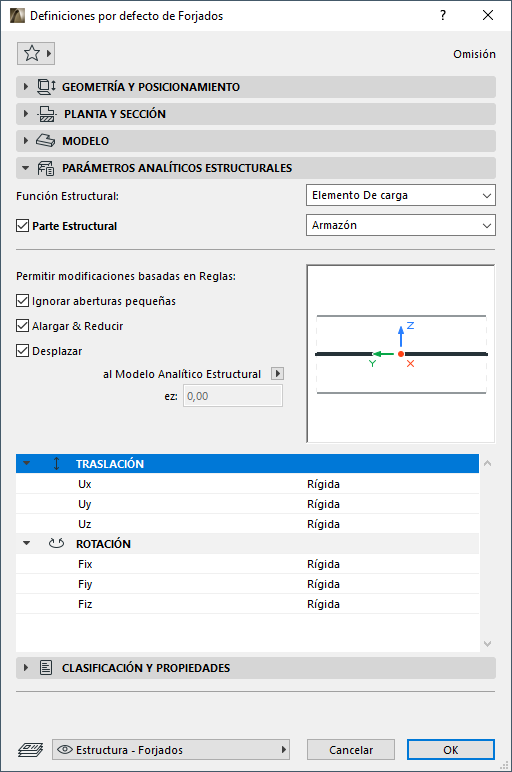512x772 pixels.
Task: Collapse the Traslación group
Action: pos(27,463)
